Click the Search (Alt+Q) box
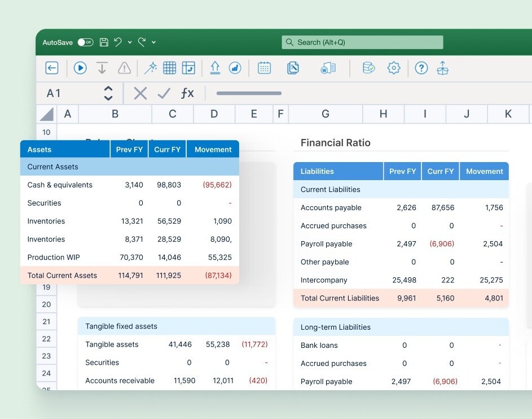The image size is (532, 419). tap(362, 42)
